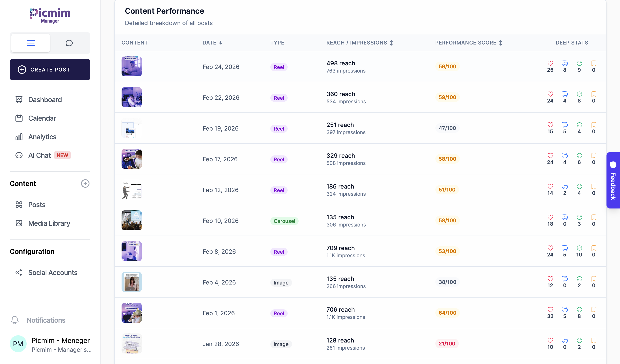Select the Calendar sidebar icon
Viewport: 620px width, 364px height.
coord(19,118)
